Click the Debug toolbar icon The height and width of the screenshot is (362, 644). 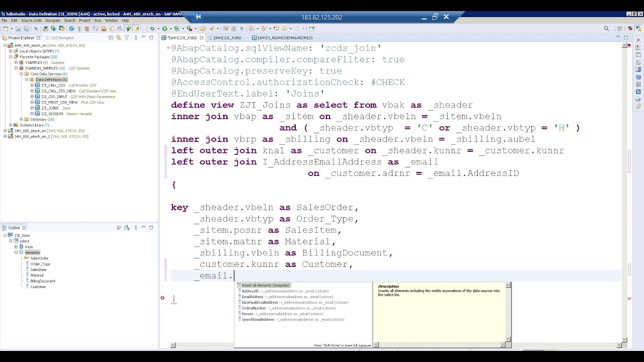[152, 29]
